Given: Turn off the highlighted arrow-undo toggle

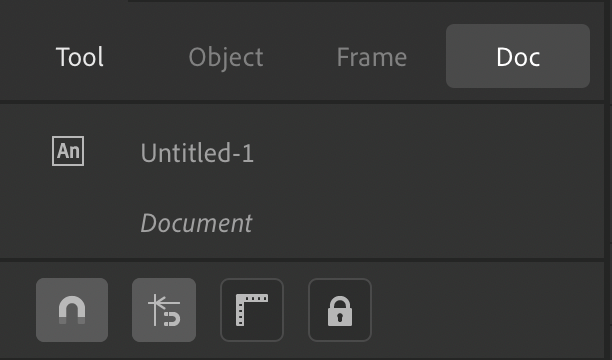Looking at the screenshot, I should tap(164, 310).
